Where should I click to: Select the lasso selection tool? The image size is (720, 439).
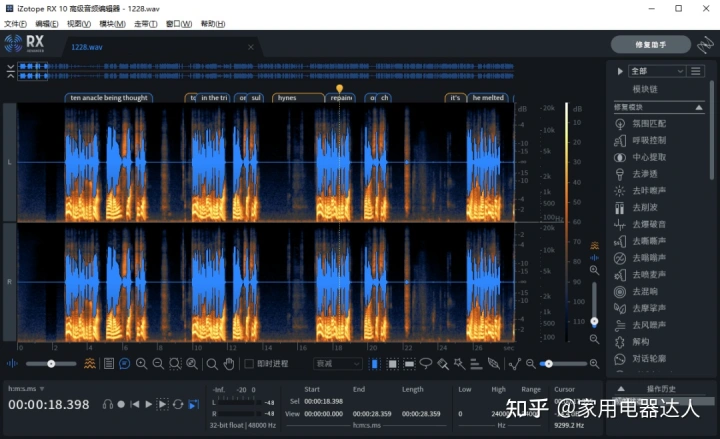426,364
